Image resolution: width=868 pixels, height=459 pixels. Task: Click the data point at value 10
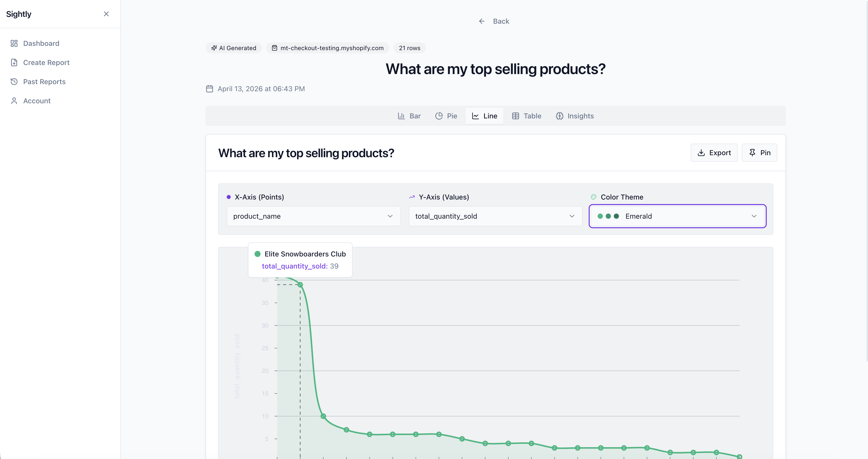323,416
